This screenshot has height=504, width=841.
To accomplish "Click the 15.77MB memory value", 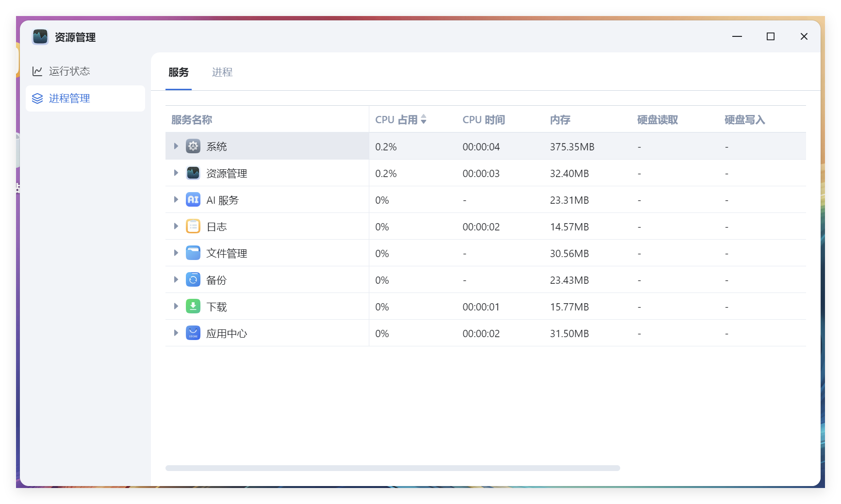I will (x=569, y=307).
